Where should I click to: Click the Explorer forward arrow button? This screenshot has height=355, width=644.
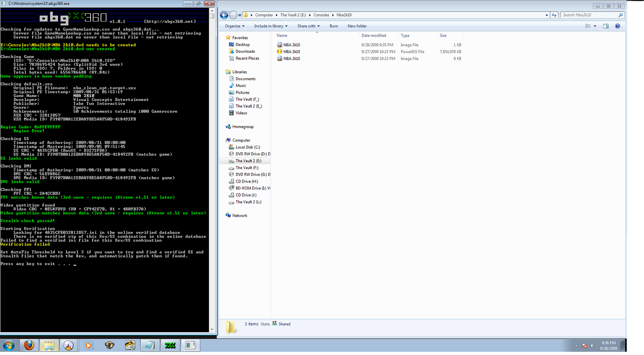coord(233,15)
